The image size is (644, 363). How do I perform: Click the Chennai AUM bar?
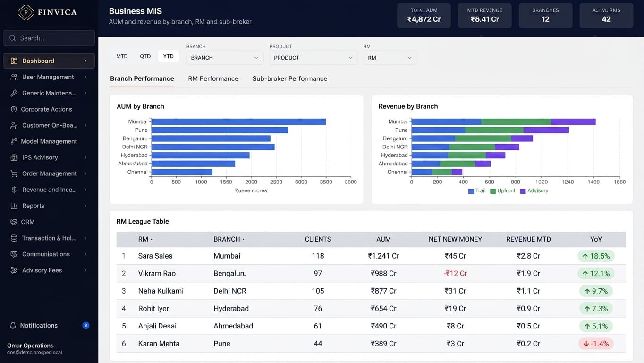coord(182,172)
